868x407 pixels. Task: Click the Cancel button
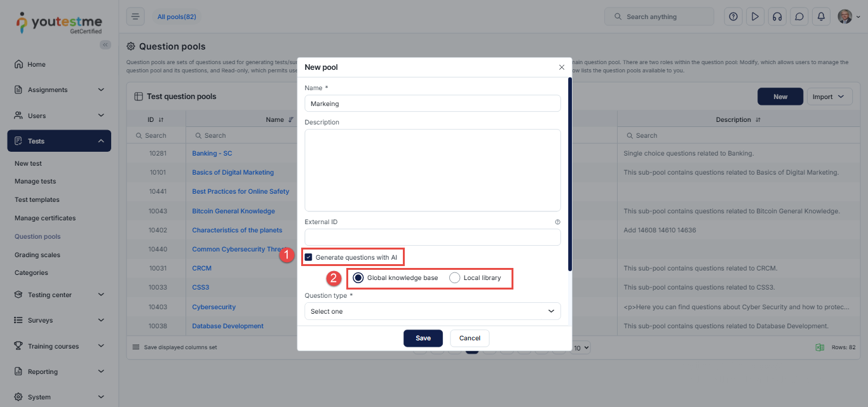click(470, 338)
